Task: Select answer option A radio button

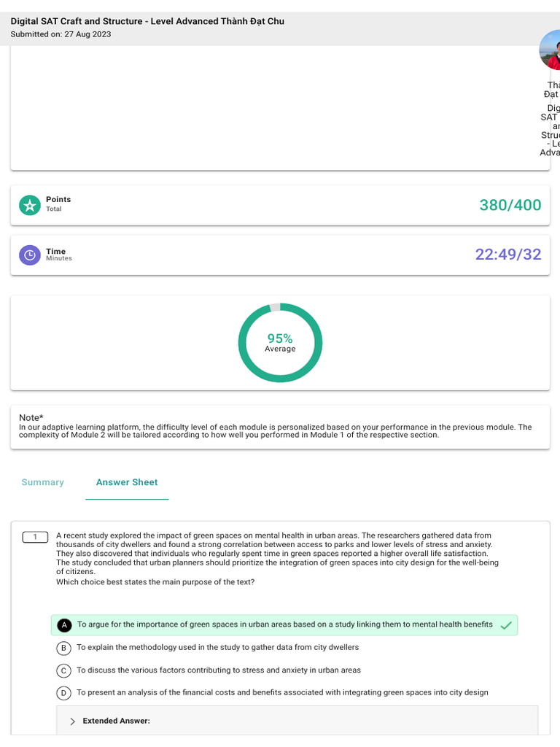Action: [64, 625]
